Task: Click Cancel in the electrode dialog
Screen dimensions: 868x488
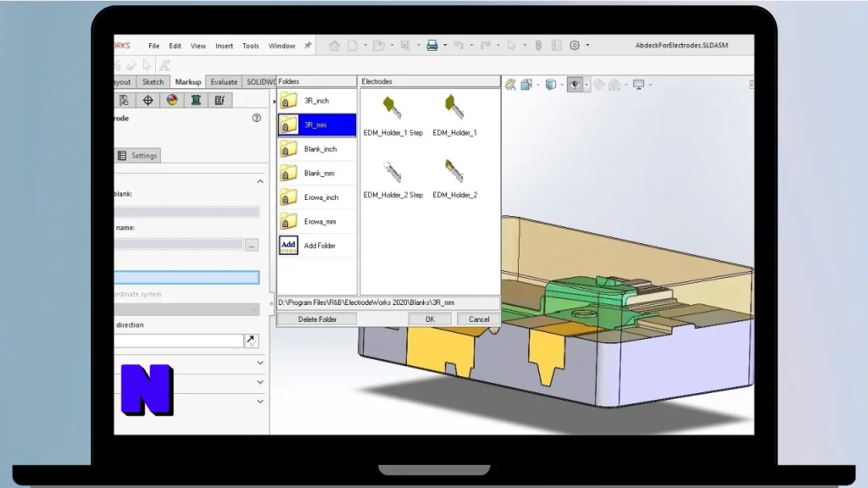Action: tap(479, 319)
